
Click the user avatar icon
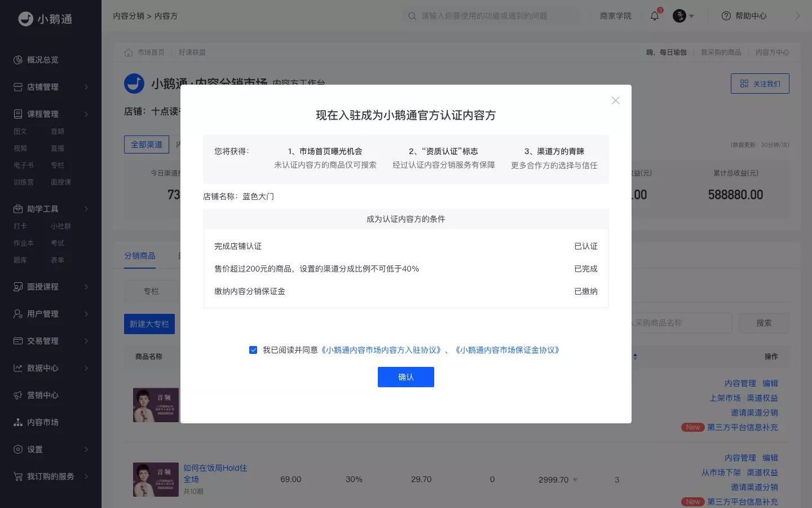click(679, 16)
